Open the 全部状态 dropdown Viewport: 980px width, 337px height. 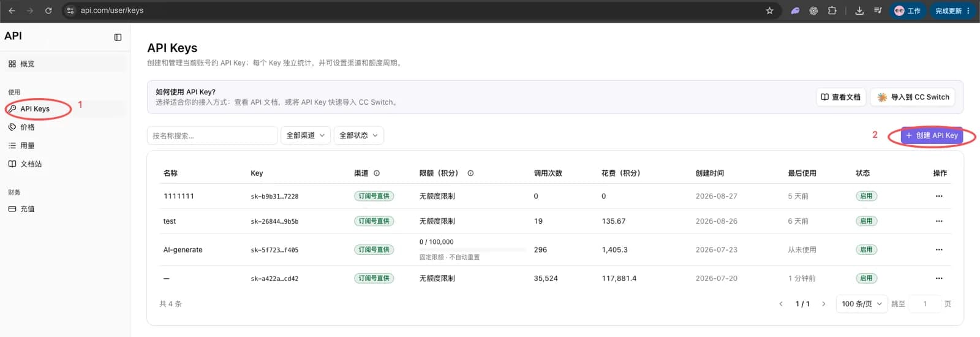tap(358, 135)
